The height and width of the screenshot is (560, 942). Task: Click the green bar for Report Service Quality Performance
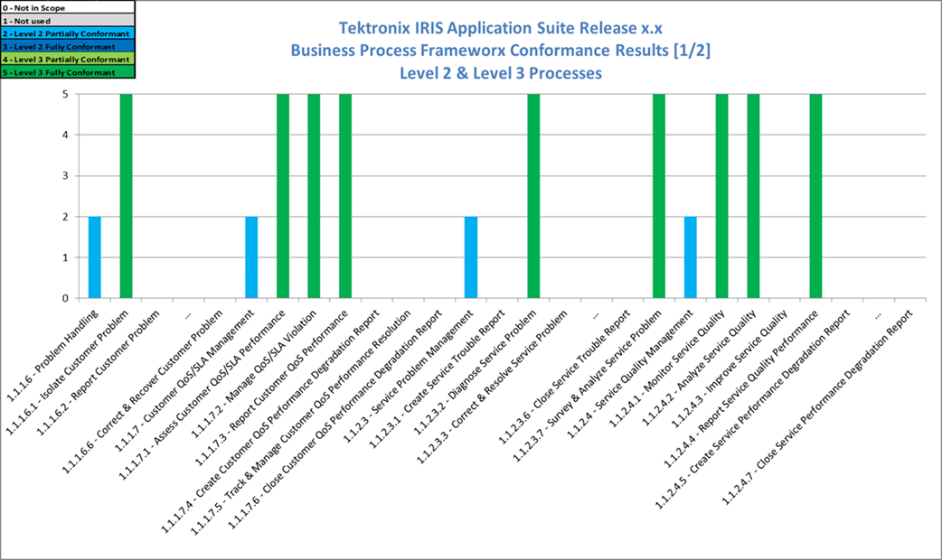point(815,196)
